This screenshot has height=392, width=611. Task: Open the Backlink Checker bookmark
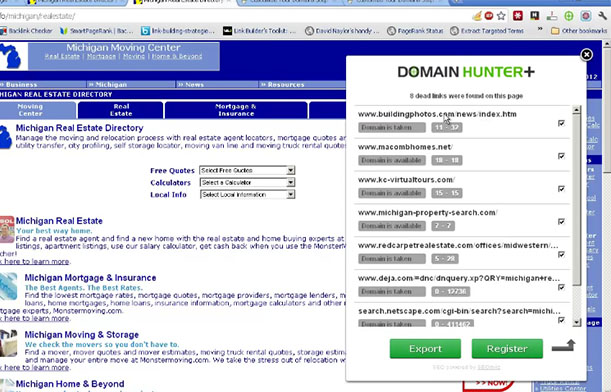pyautogui.click(x=26, y=30)
